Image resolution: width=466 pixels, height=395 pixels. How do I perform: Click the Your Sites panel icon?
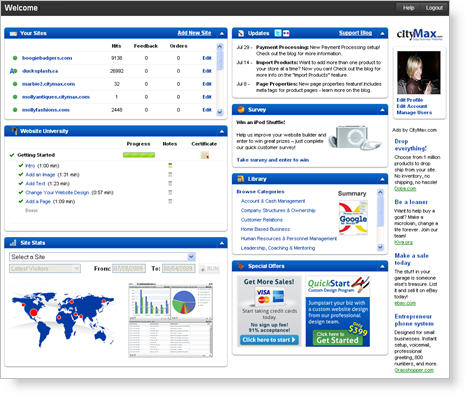[13, 33]
